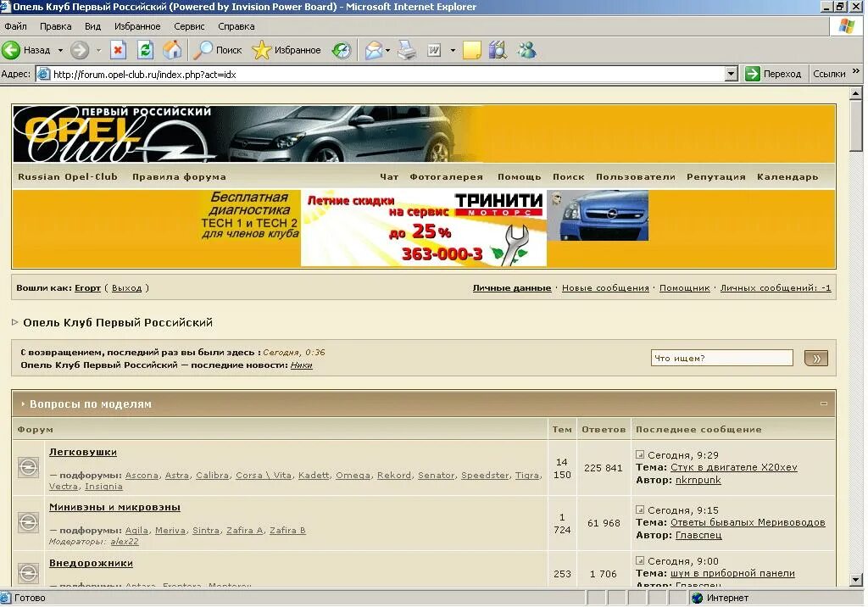Open the Избранное menu

[x=137, y=26]
